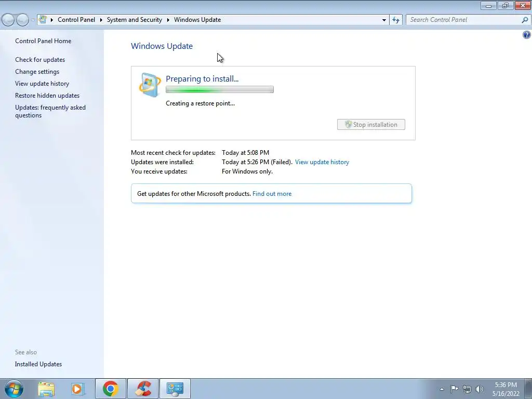
Task: Switch to Google Chrome in taskbar
Action: pyautogui.click(x=111, y=389)
